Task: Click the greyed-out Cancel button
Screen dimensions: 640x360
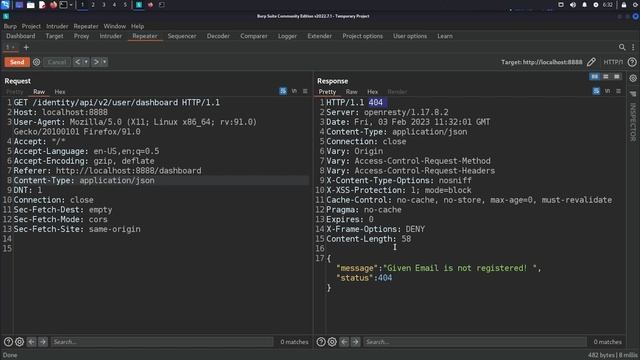Action: click(x=57, y=62)
